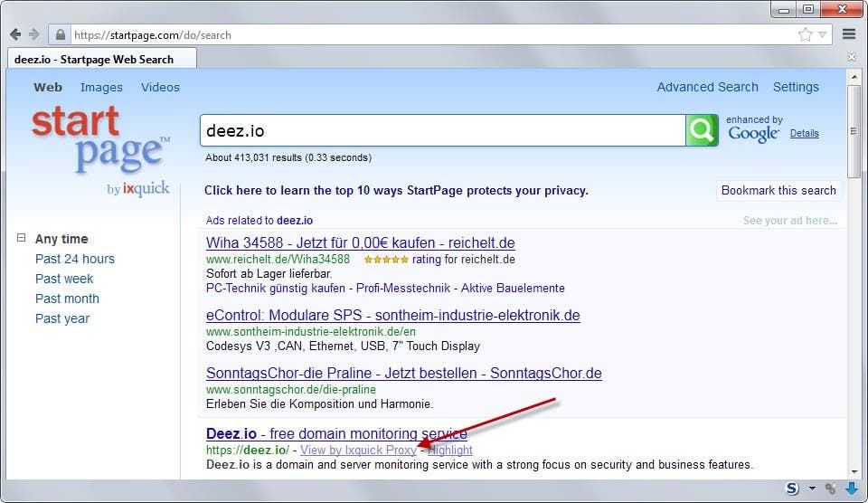Click the S icon in status bar

pyautogui.click(x=792, y=488)
